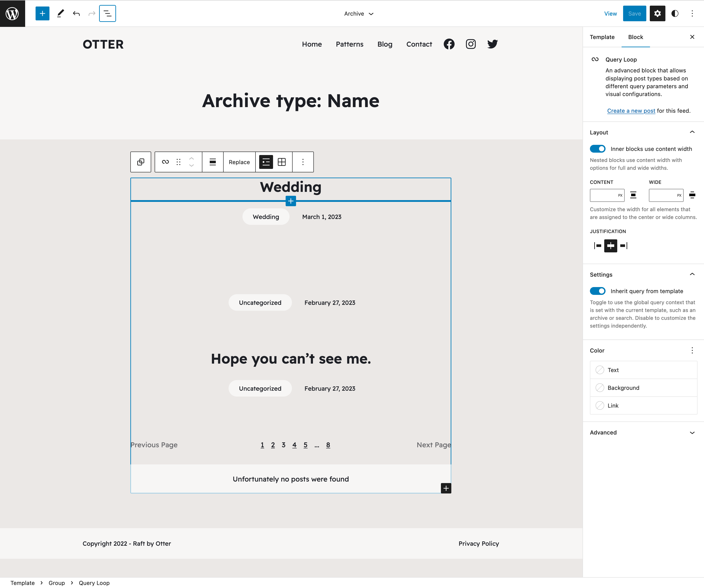Switch Query Loop to grid view icon

[x=282, y=162]
